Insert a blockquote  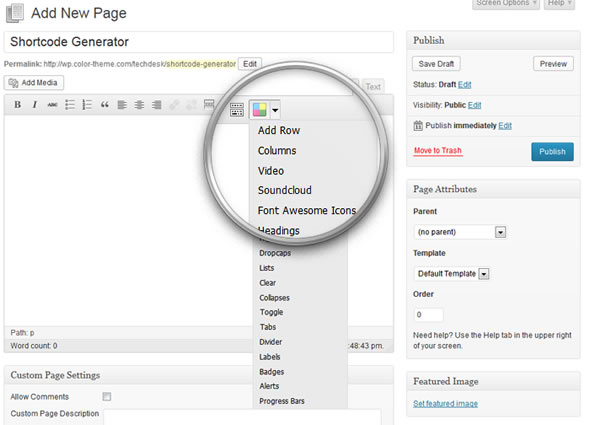coord(105,105)
